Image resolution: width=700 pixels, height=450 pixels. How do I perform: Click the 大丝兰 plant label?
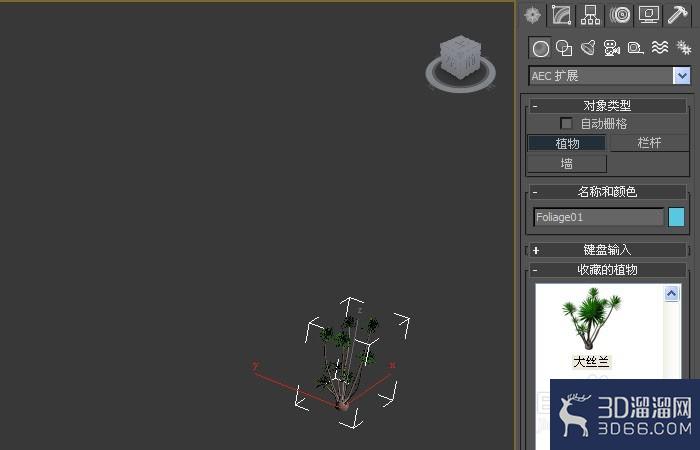coord(591,361)
